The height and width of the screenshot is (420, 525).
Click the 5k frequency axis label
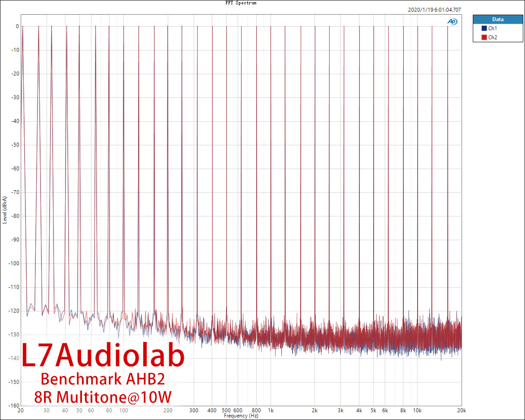(x=373, y=411)
